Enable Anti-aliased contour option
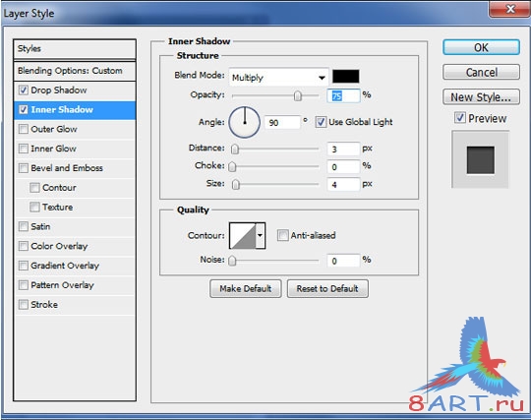 click(x=282, y=235)
